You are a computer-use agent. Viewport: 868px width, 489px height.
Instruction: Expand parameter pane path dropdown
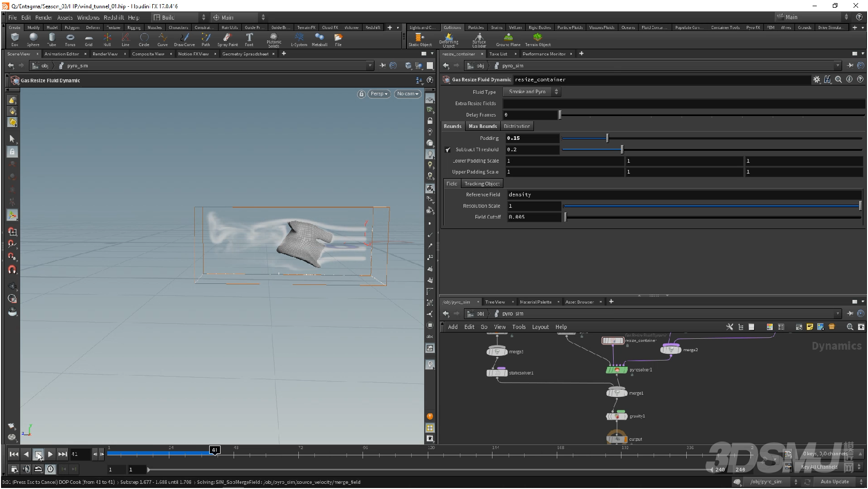(x=838, y=66)
